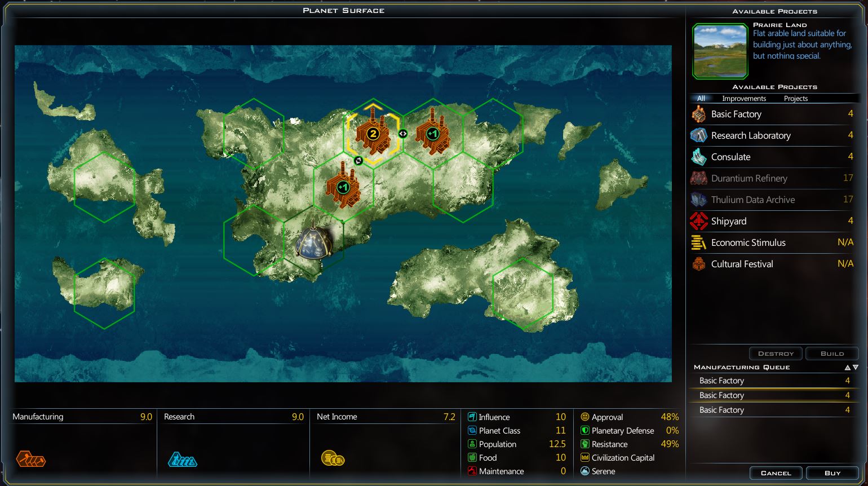Select the yellow-highlighted factory marked 2 on map
This screenshot has height=486, width=868.
[x=373, y=134]
